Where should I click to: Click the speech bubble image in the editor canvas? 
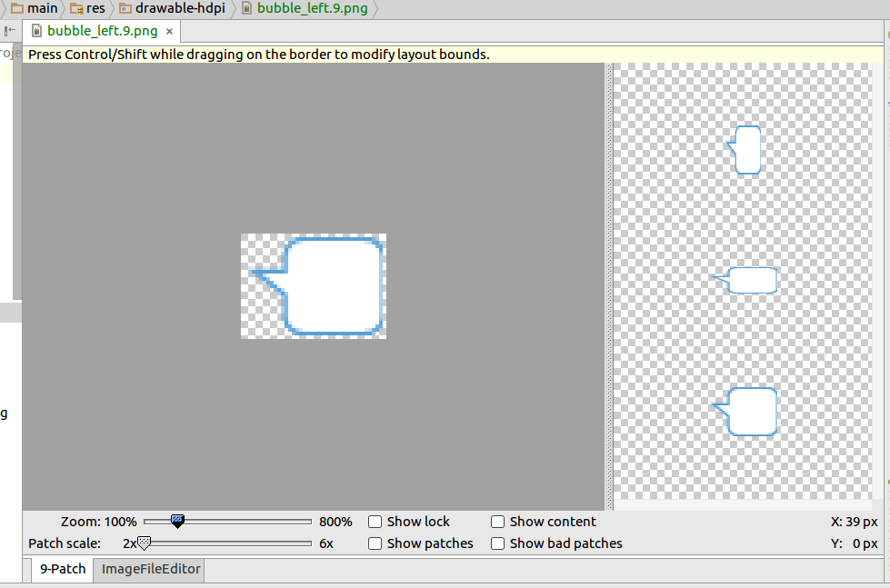tap(314, 286)
